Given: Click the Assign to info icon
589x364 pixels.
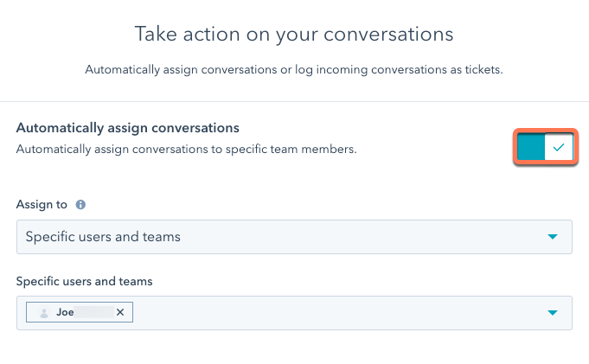Looking at the screenshot, I should tap(80, 205).
